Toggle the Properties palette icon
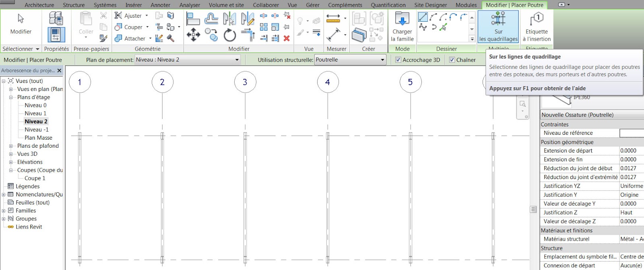The width and height of the screenshot is (644, 270). (x=56, y=35)
